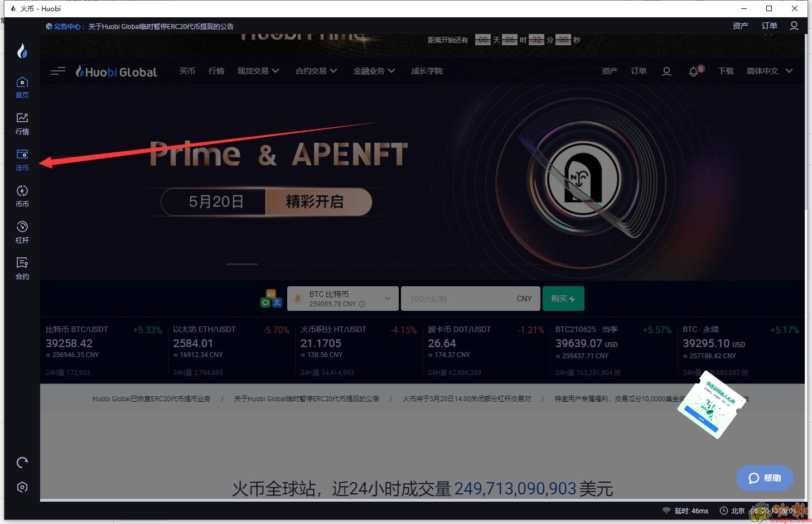Screen dimensions: 812x524
Task: Click the Huobi Global logo
Action: [x=117, y=71]
